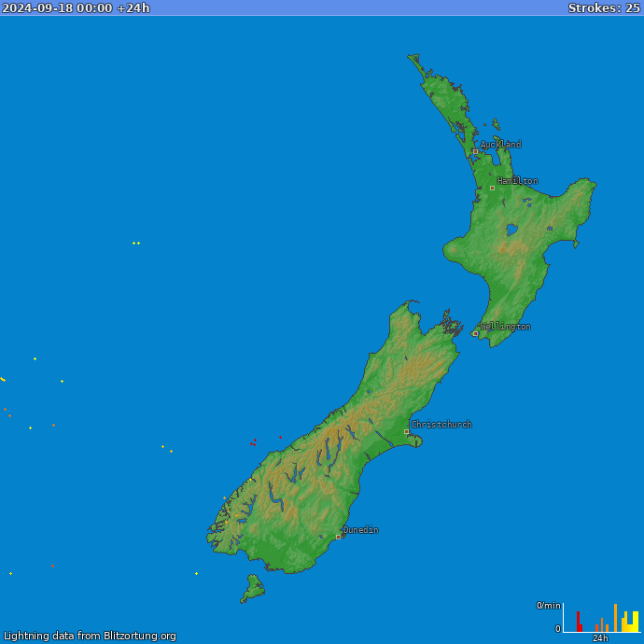
Task: Click the Wellington label
Action: [x=505, y=327]
